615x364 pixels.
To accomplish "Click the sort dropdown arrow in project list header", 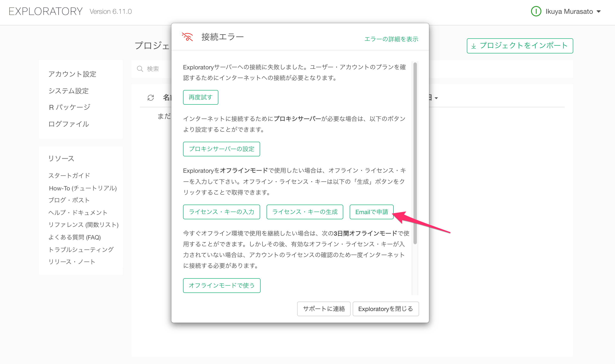I will 436,98.
